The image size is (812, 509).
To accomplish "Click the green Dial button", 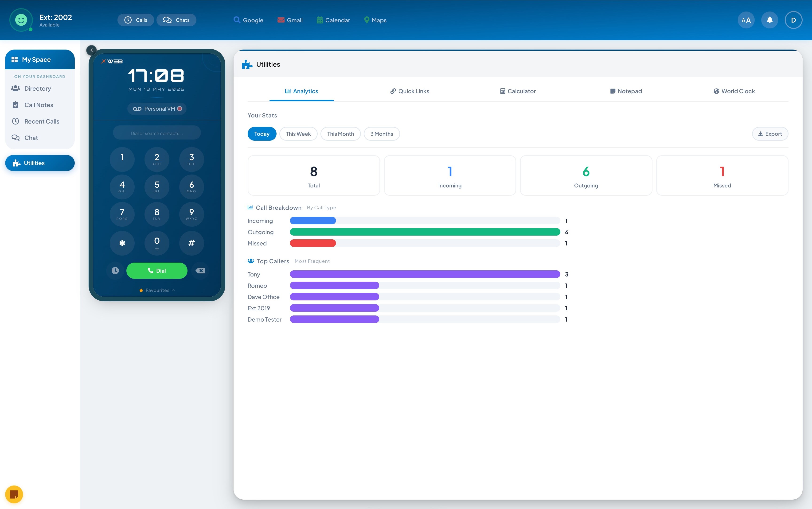I will pyautogui.click(x=157, y=271).
